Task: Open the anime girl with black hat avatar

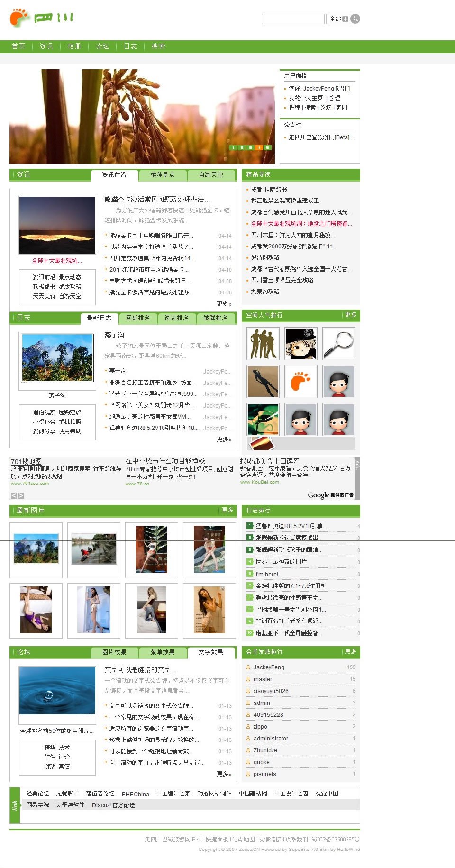Action: click(x=301, y=344)
